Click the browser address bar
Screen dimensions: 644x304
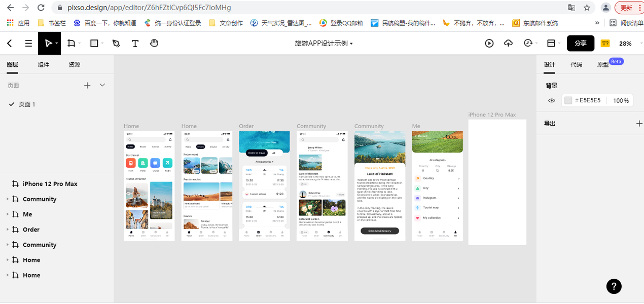pos(309,8)
